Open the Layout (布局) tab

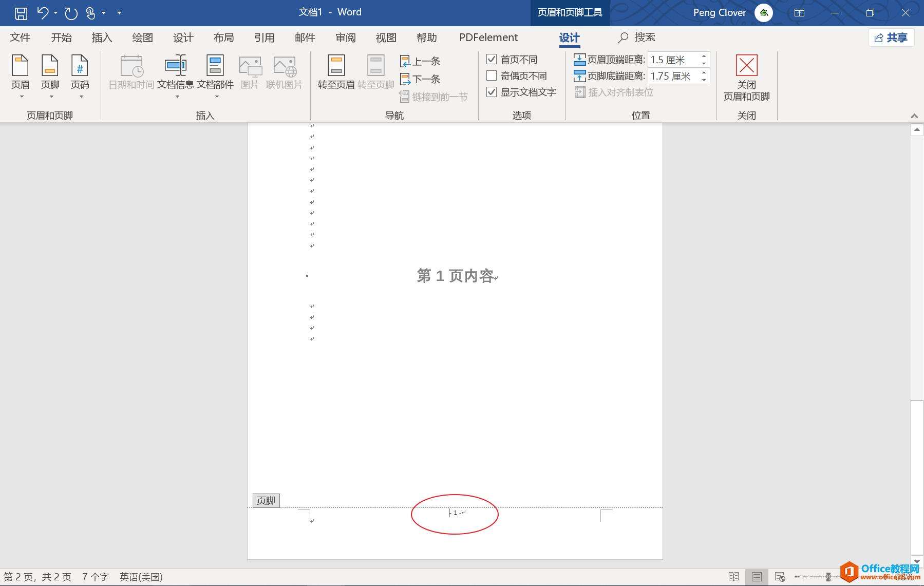[223, 37]
